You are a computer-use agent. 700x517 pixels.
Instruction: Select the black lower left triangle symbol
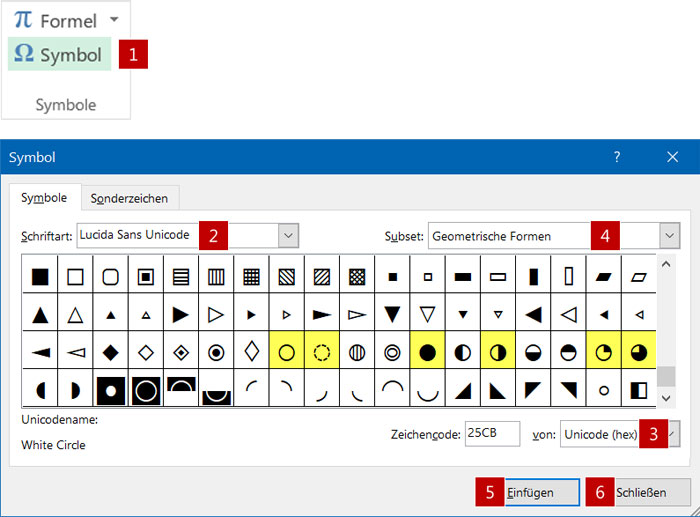498,391
